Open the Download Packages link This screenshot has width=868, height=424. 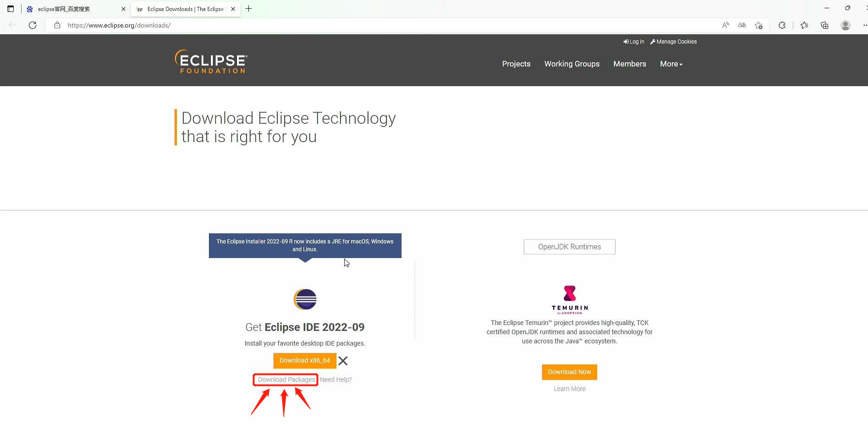coord(285,380)
